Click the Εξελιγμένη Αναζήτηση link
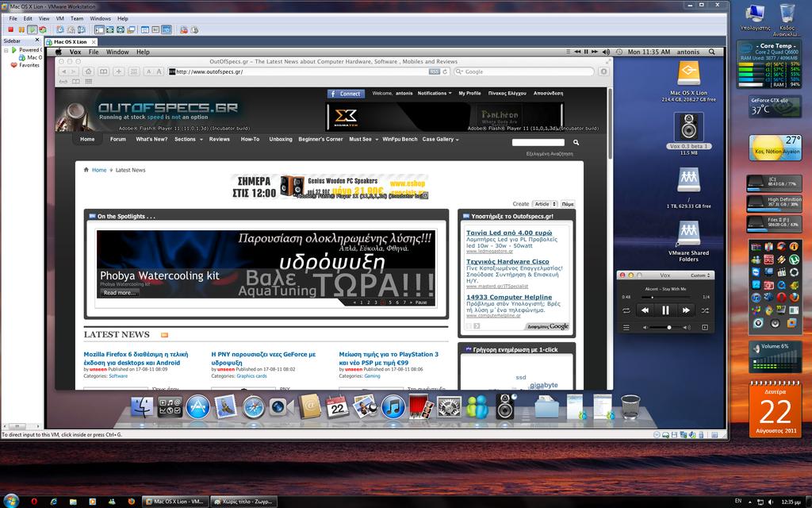 tap(550, 154)
